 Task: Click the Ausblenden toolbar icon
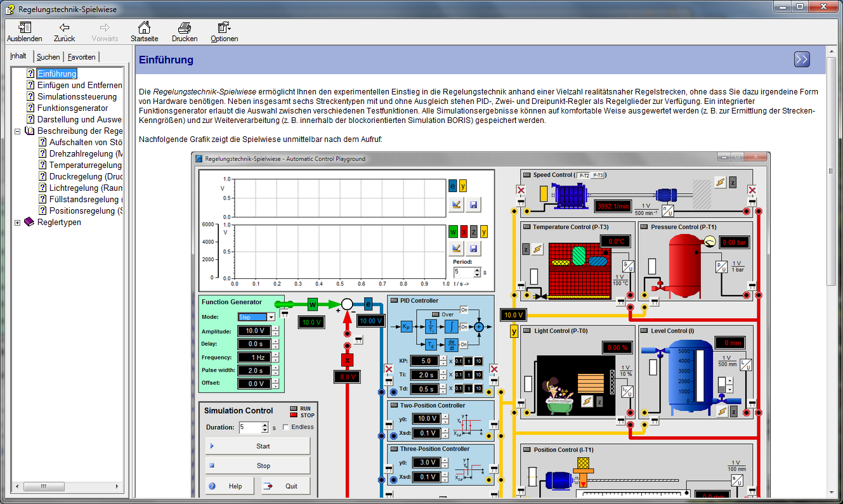pos(24,32)
